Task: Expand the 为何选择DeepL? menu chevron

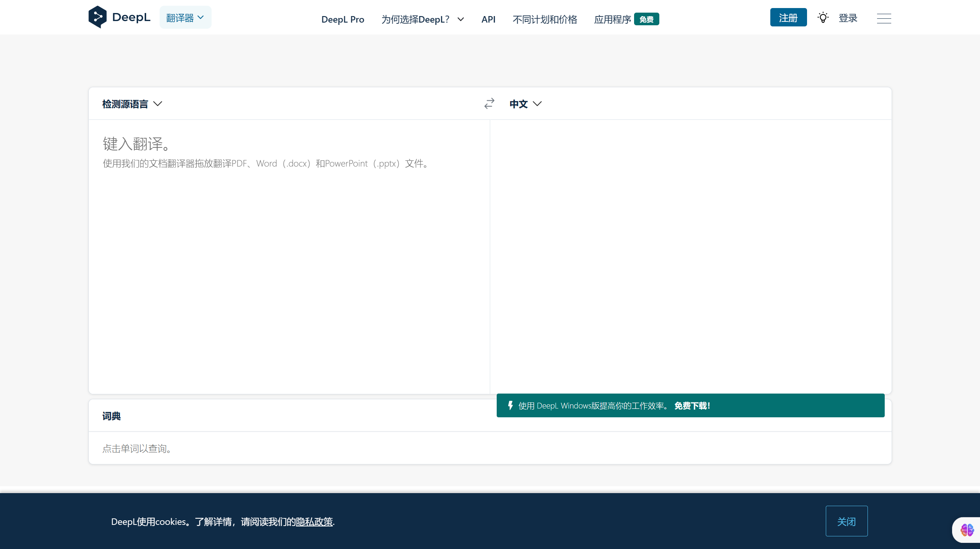Action: coord(460,19)
